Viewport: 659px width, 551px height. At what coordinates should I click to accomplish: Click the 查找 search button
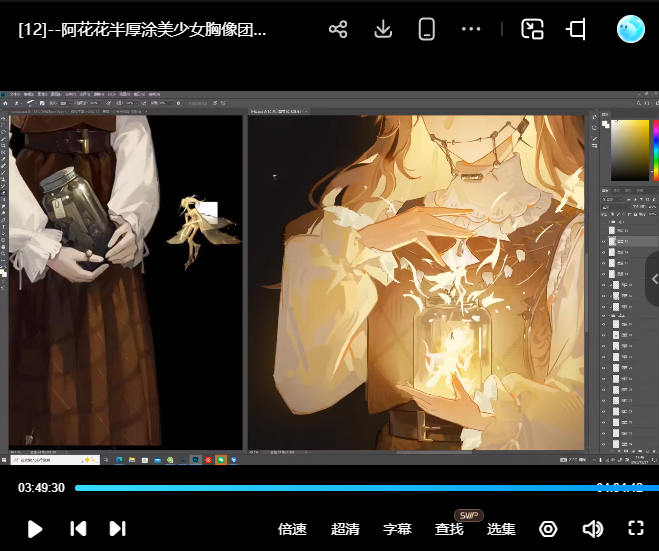(x=449, y=529)
